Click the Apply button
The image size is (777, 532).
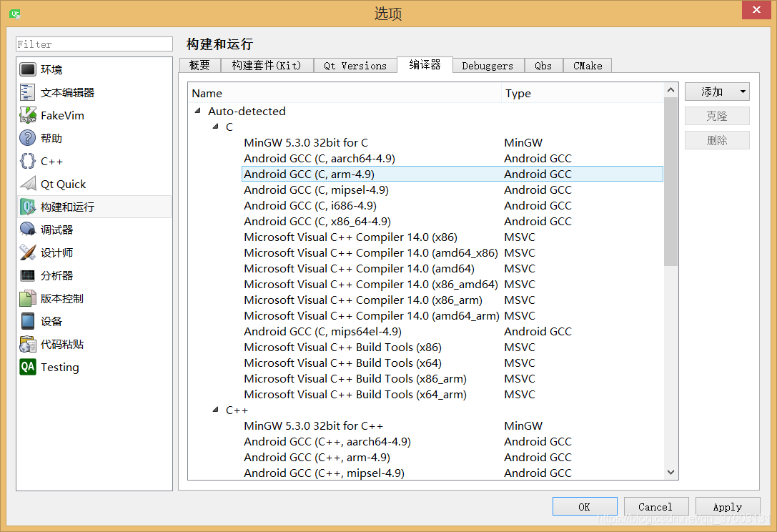point(728,507)
